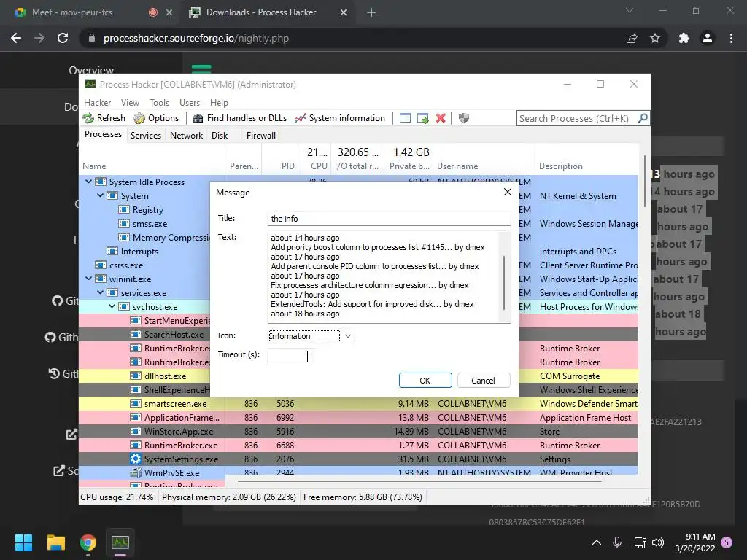Open Find handles or DLLs
Viewport: 747px width, 560px height.
coord(239,118)
